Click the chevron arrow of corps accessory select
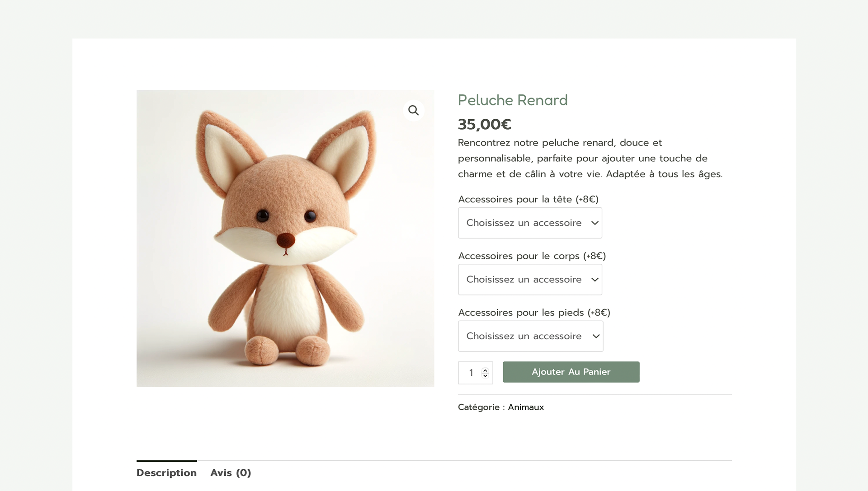 595,280
